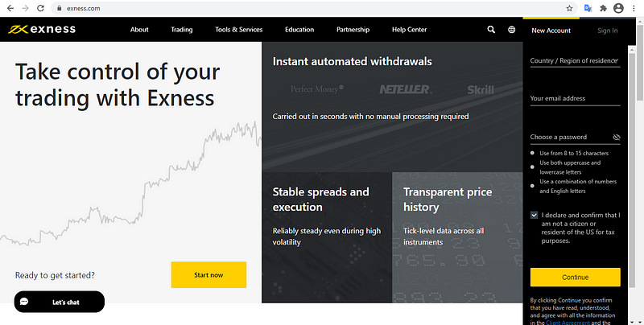644x325 pixels.
Task: Open the Education menu
Action: tap(299, 30)
